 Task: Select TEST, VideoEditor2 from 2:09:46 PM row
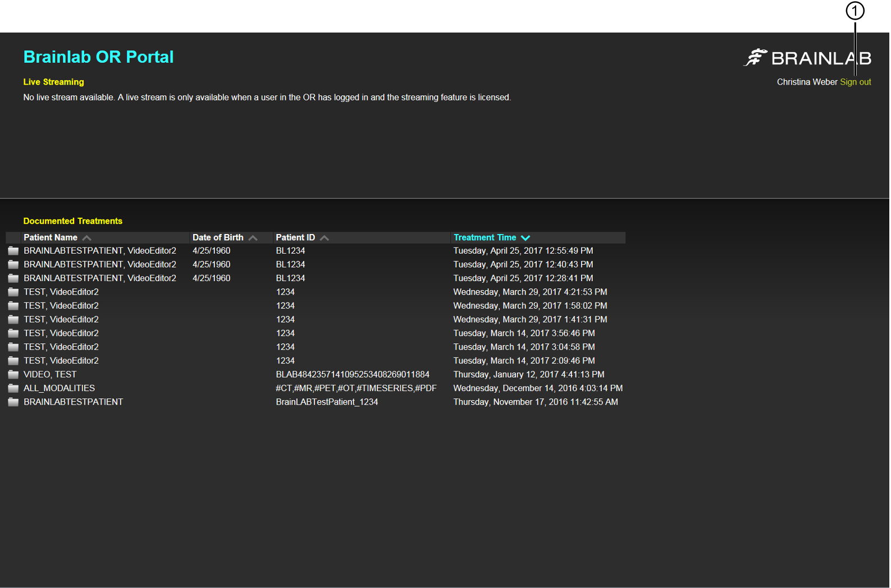(x=61, y=361)
